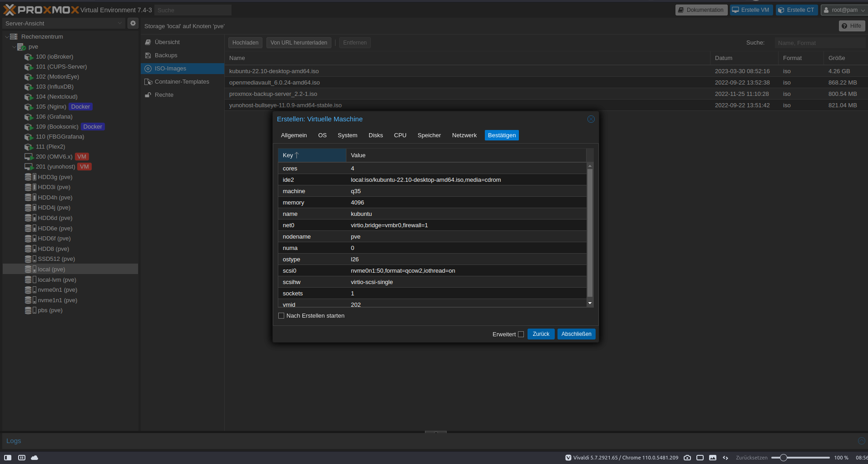Image resolution: width=868 pixels, height=464 pixels.
Task: Click Von URL herunterladen button
Action: click(x=299, y=43)
